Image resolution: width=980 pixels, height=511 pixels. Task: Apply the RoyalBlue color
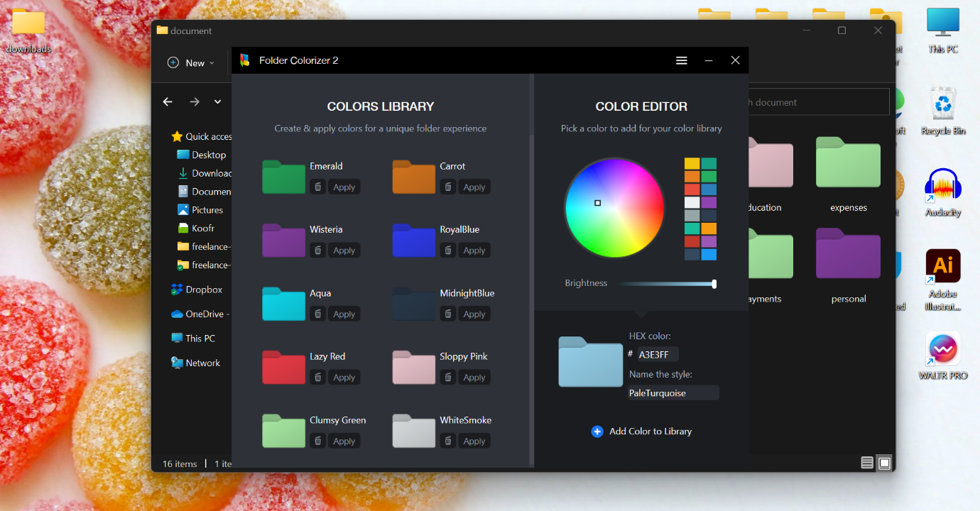[x=474, y=250]
